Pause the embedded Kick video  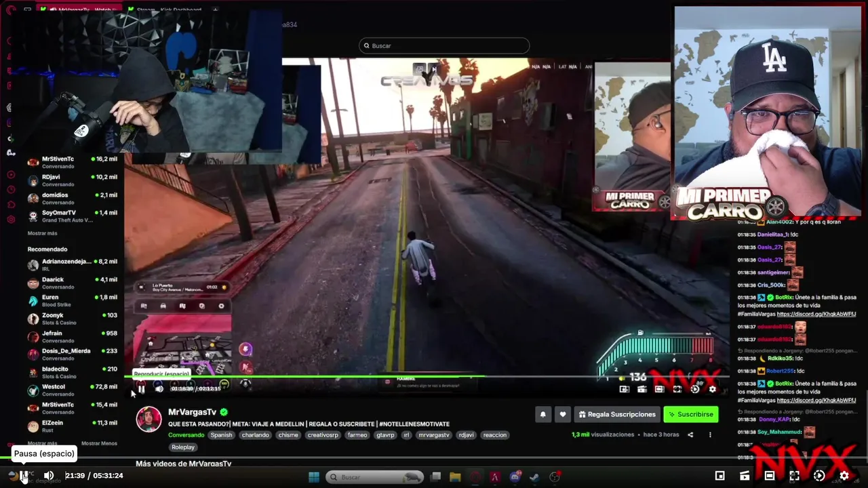[141, 388]
